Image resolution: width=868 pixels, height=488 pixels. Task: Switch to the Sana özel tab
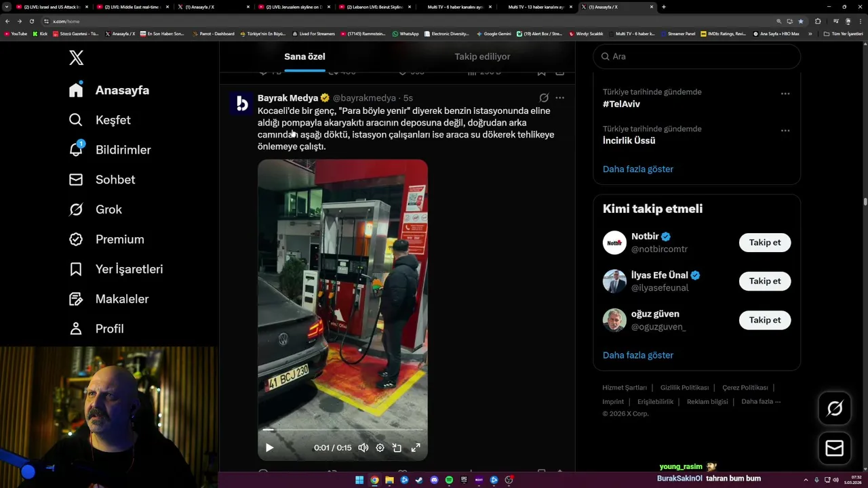click(304, 57)
